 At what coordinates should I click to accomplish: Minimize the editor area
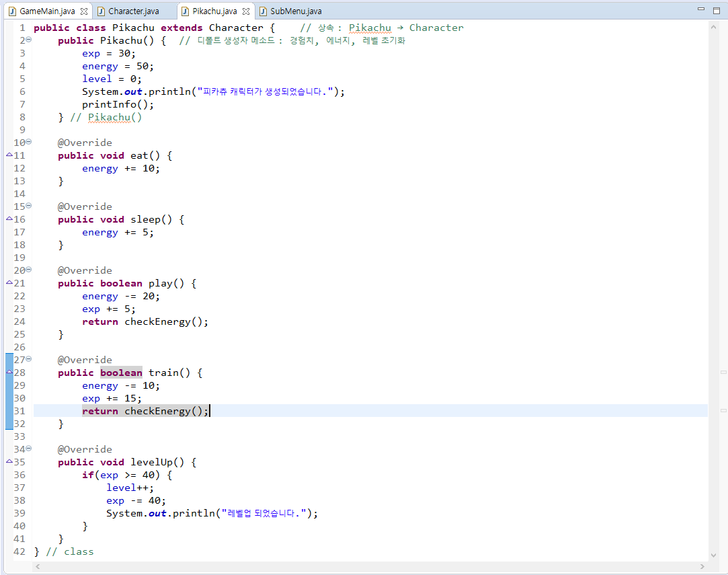coord(701,9)
